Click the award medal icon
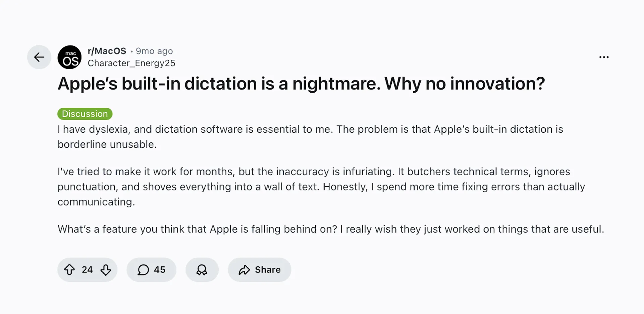Viewport: 644px width, 314px height. [x=202, y=269]
